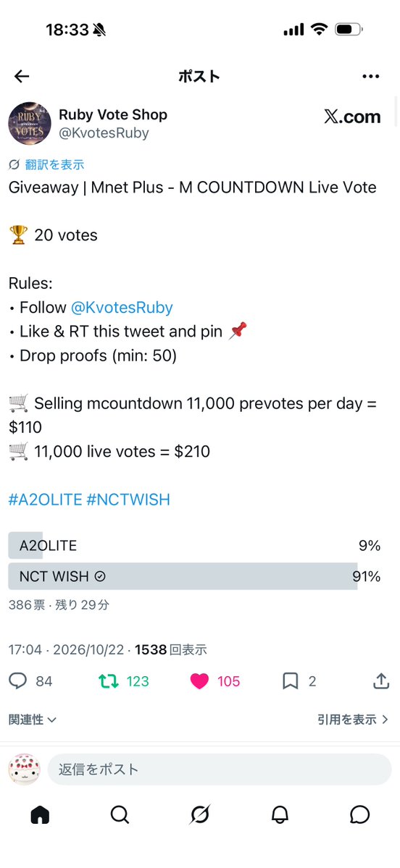
Task: Open Ruby Vote Shop profile avatar
Action: pyautogui.click(x=30, y=123)
